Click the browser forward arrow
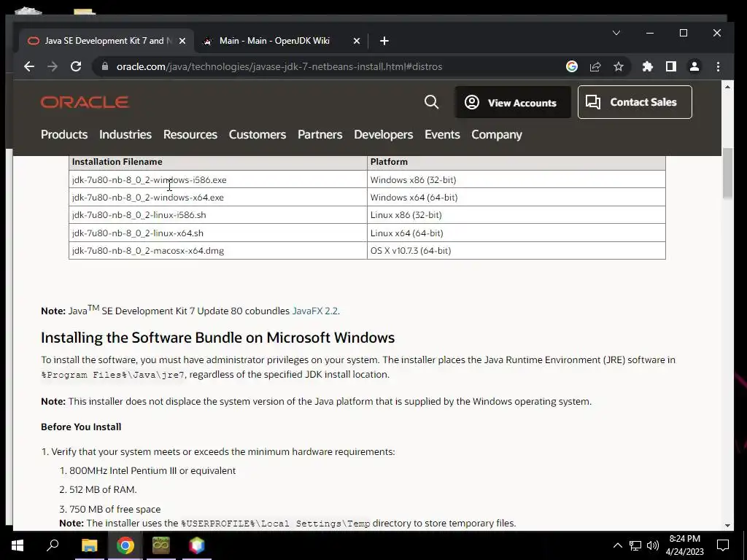The image size is (747, 560). (53, 66)
